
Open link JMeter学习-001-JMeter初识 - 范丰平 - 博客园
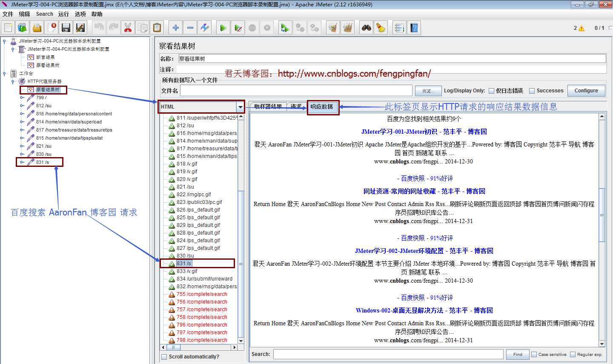pyautogui.click(x=424, y=132)
